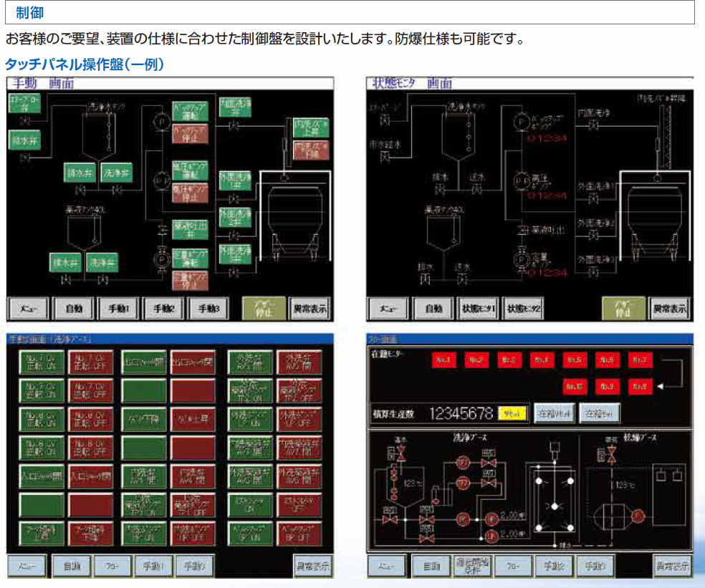Open 状態モニタ2 on the 状態モニタ screen

pyautogui.click(x=522, y=309)
